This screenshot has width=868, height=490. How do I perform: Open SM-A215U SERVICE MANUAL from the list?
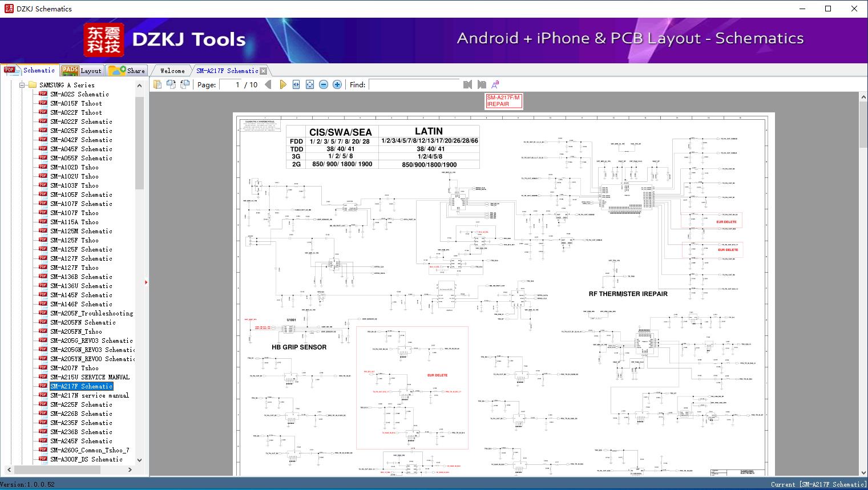point(88,377)
